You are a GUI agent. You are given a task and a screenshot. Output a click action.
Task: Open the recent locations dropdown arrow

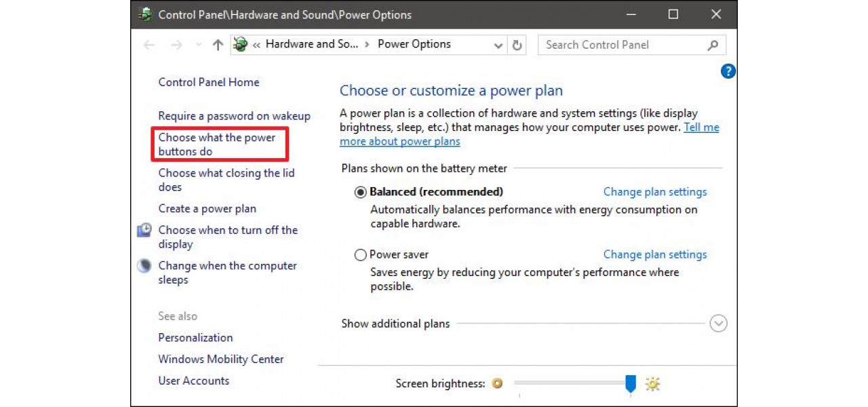pos(199,45)
